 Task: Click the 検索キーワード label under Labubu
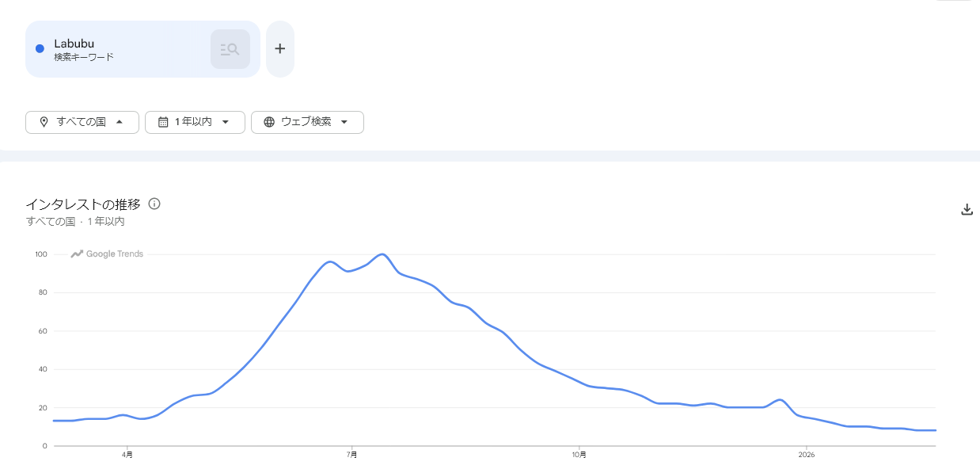click(84, 57)
